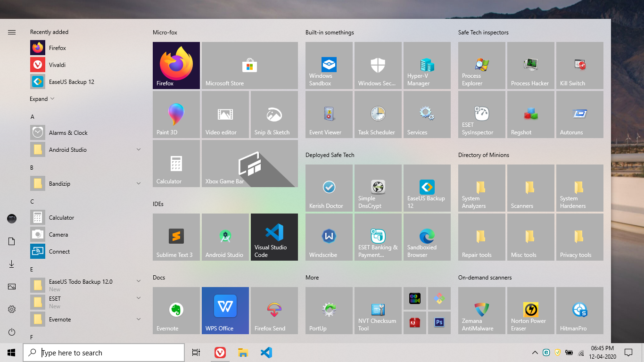Open File Explorer from the taskbar
This screenshot has width=644, height=362.
(x=243, y=353)
